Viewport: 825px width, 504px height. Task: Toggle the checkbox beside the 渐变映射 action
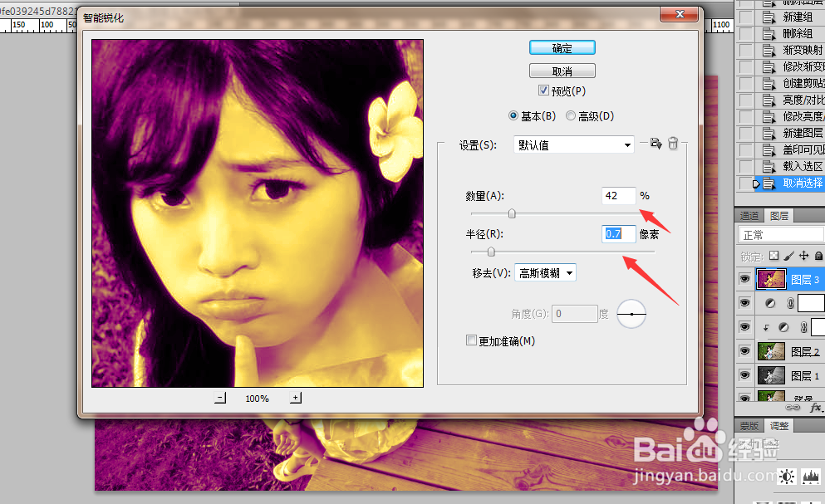[x=746, y=51]
